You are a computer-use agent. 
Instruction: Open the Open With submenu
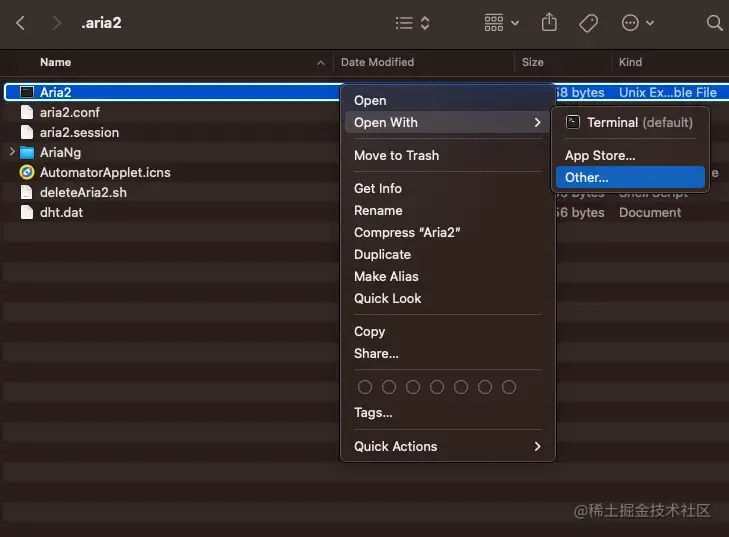coord(448,122)
